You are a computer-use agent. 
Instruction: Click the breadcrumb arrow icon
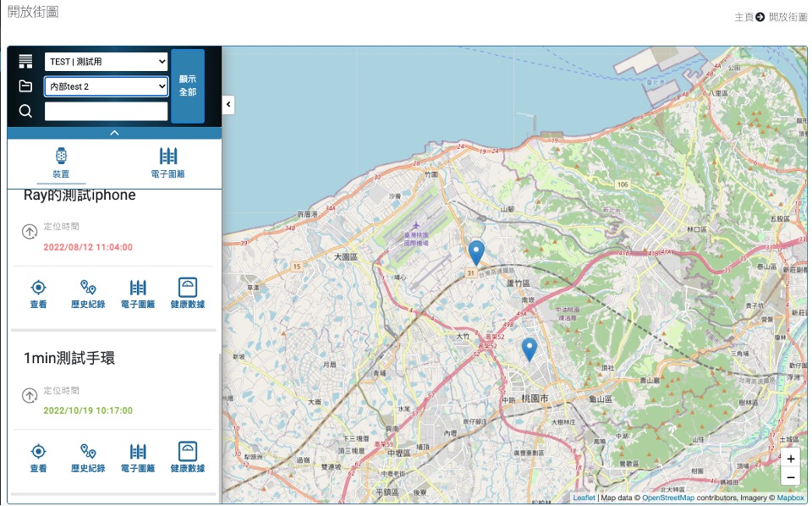(760, 17)
